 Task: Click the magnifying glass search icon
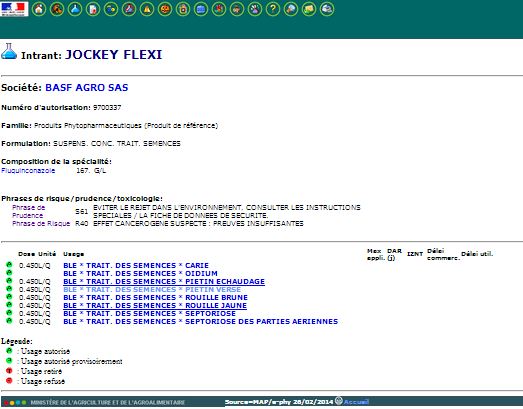(291, 9)
